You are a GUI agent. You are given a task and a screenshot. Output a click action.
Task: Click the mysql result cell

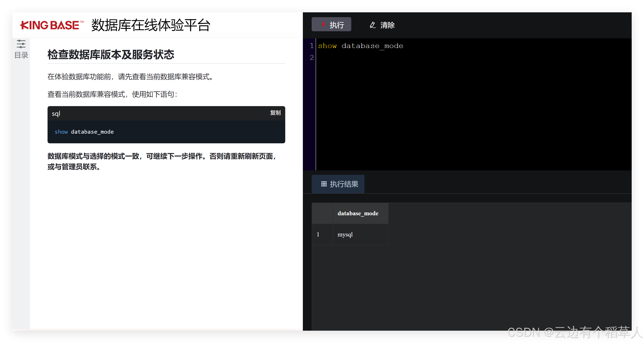pos(345,234)
